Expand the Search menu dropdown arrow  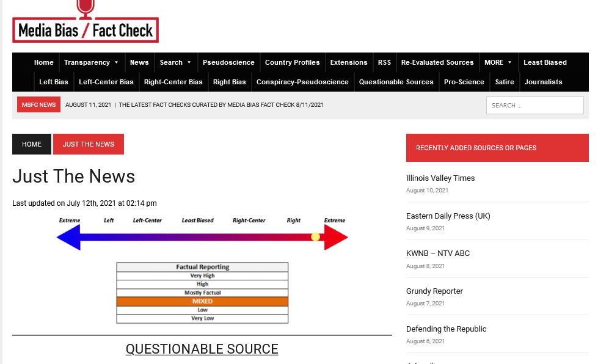(x=189, y=62)
